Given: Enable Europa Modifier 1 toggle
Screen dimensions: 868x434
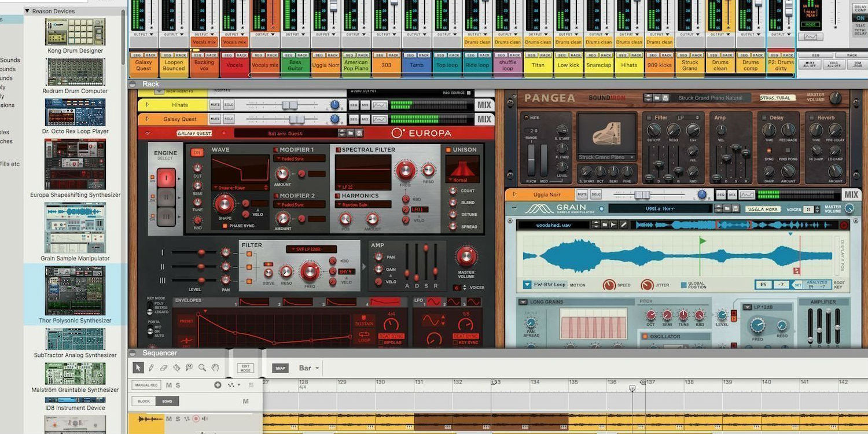Looking at the screenshot, I should 276,150.
